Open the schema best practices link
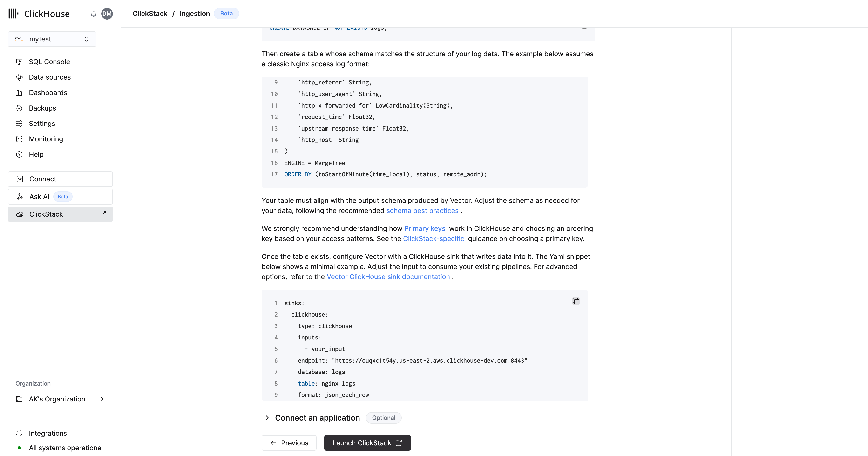868x456 pixels. click(422, 211)
